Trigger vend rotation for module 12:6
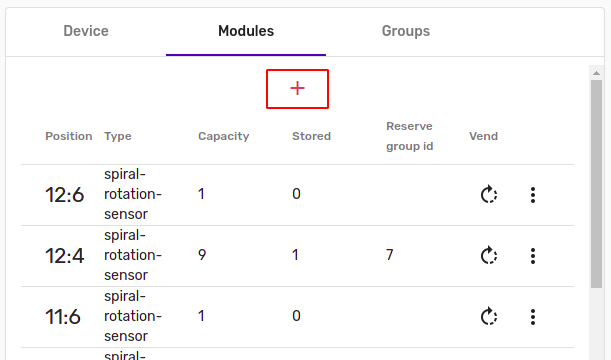Screen dimensions: 611x360 [x=489, y=194]
